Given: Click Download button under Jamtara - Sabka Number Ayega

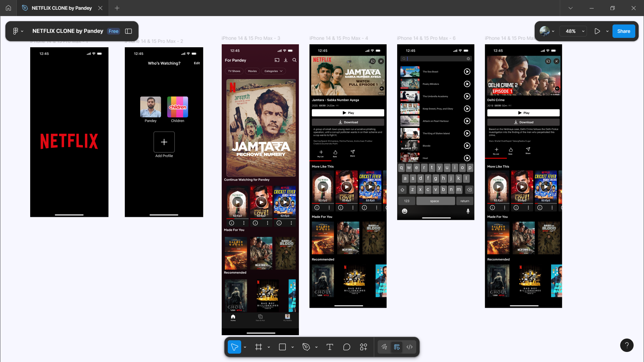Looking at the screenshot, I should point(348,122).
